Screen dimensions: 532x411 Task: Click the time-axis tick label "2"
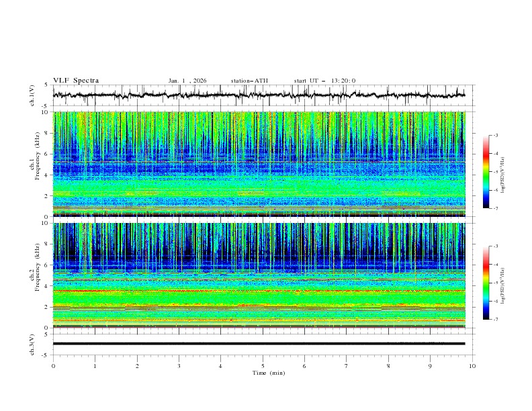pos(137,366)
